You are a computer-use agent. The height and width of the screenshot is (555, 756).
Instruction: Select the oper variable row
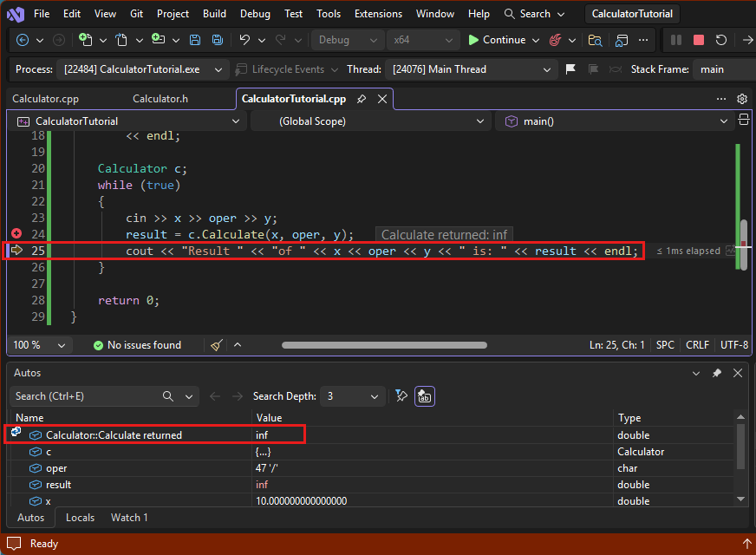click(x=371, y=468)
